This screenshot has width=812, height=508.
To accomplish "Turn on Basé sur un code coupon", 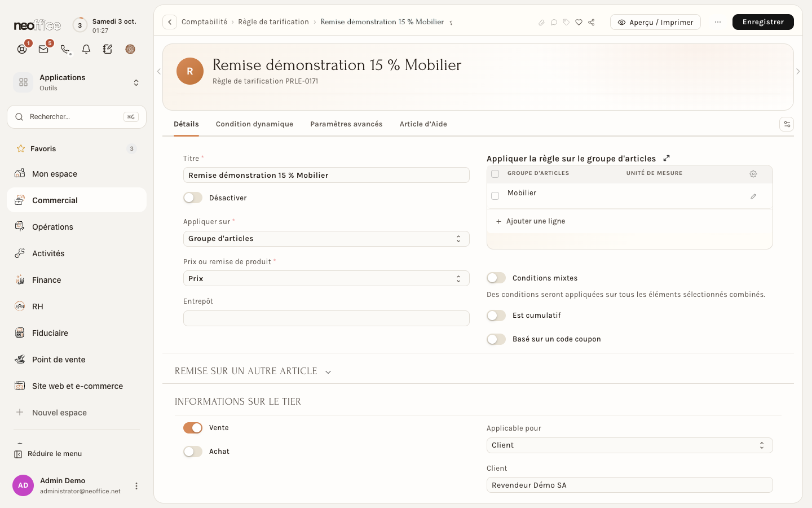I will (496, 339).
